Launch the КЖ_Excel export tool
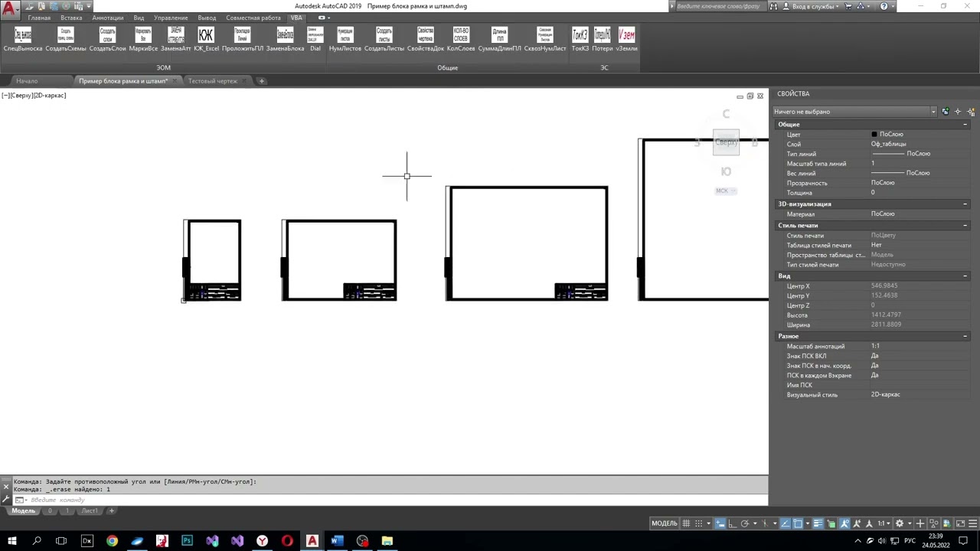 (x=206, y=40)
